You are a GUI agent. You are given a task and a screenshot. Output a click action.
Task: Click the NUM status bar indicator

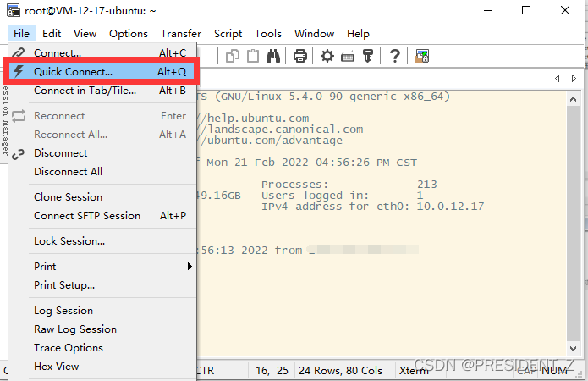tap(554, 371)
